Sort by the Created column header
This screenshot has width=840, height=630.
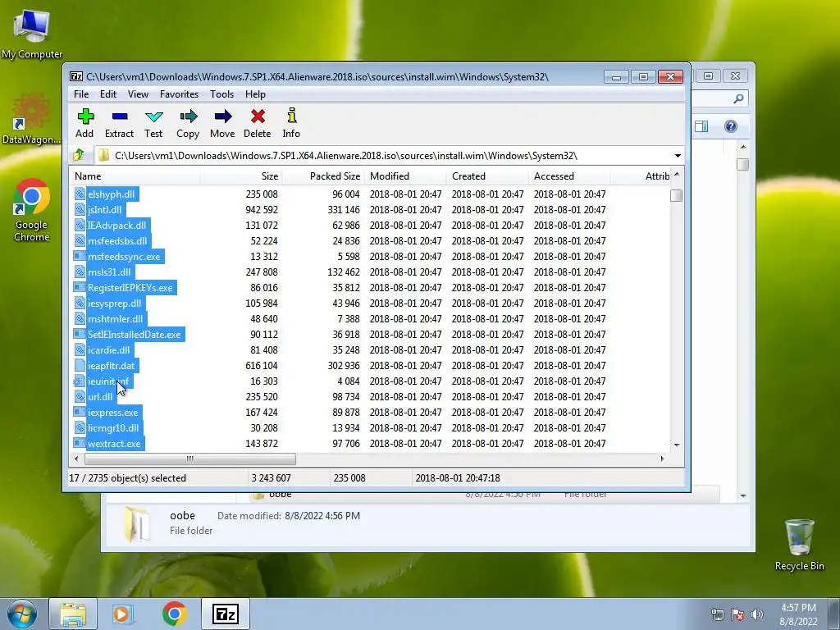click(487, 176)
